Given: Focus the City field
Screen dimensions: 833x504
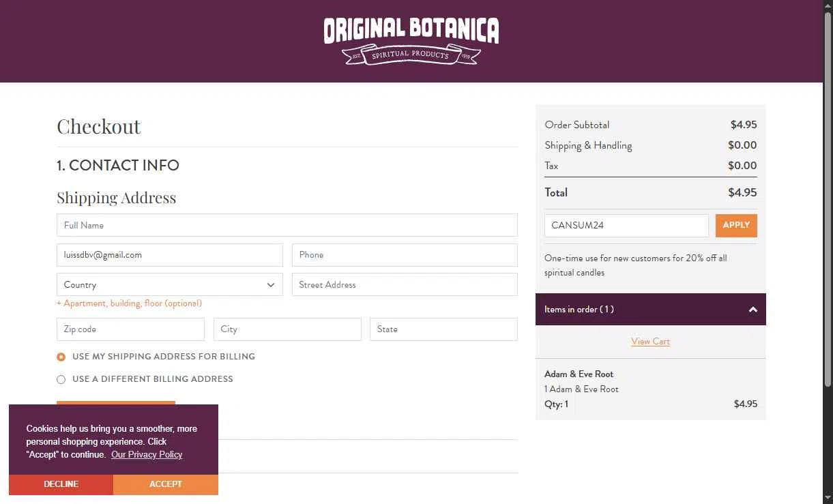Looking at the screenshot, I should coord(287,329).
